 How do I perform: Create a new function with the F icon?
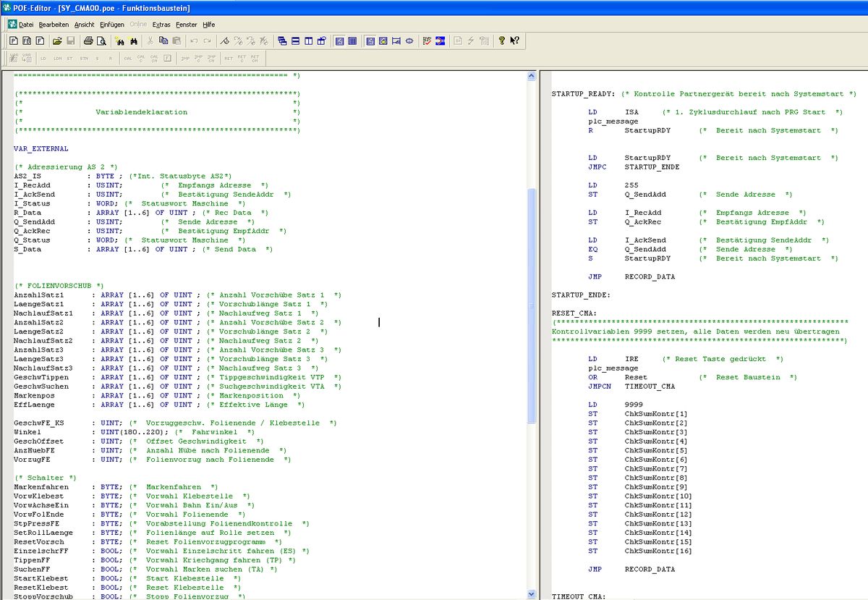coord(40,41)
